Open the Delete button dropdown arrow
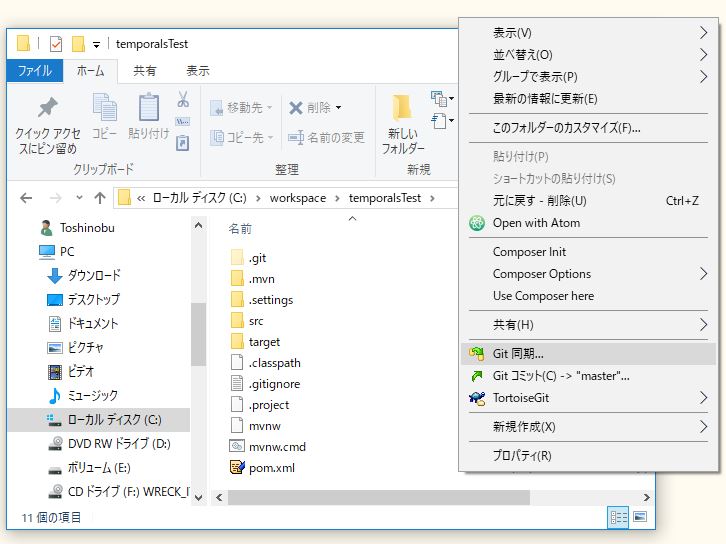The image size is (726, 544). coord(338,107)
